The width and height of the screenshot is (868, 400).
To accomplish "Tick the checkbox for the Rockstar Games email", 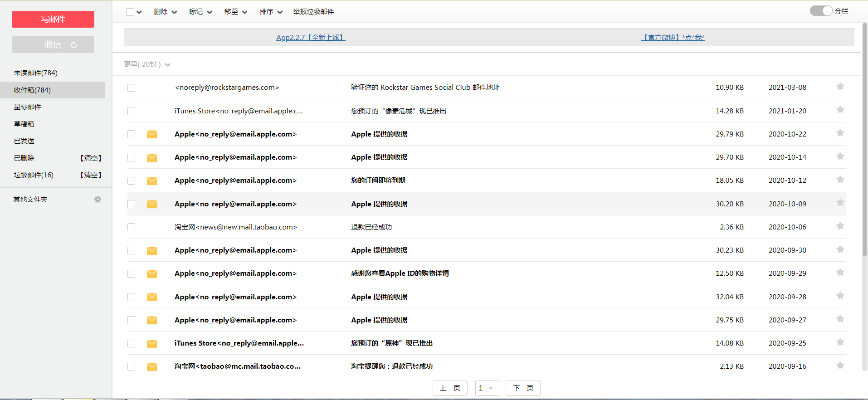I will [x=131, y=88].
